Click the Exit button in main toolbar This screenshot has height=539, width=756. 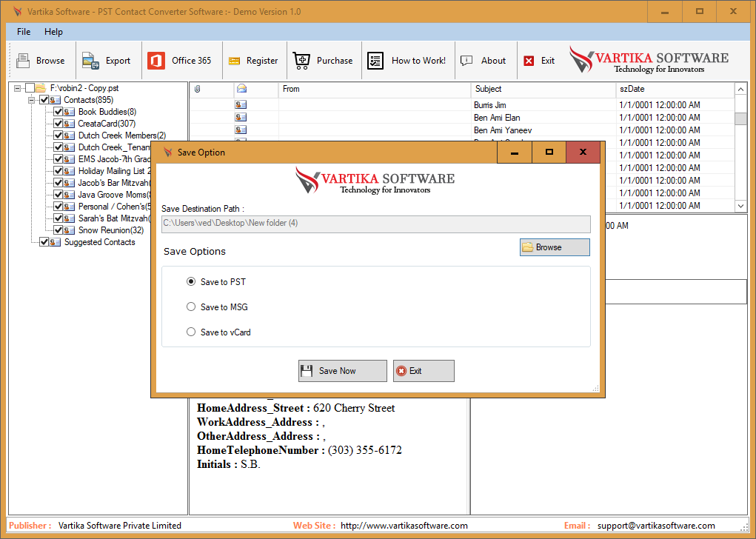540,61
